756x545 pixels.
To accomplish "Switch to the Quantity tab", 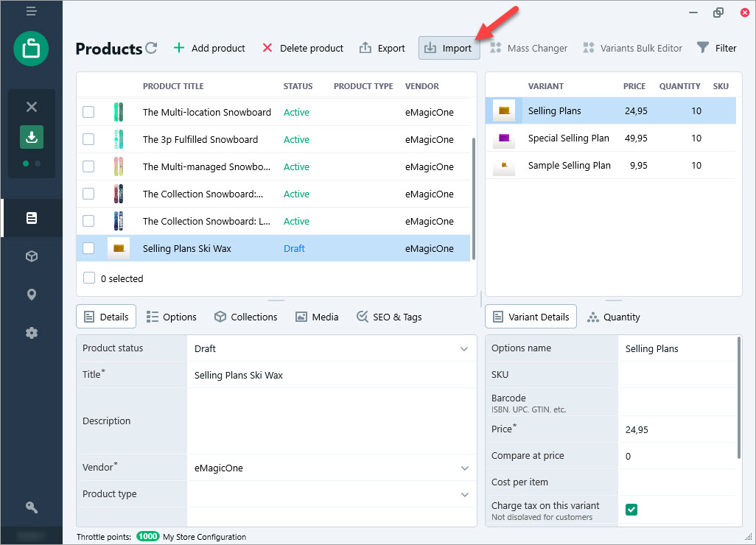I will point(613,317).
